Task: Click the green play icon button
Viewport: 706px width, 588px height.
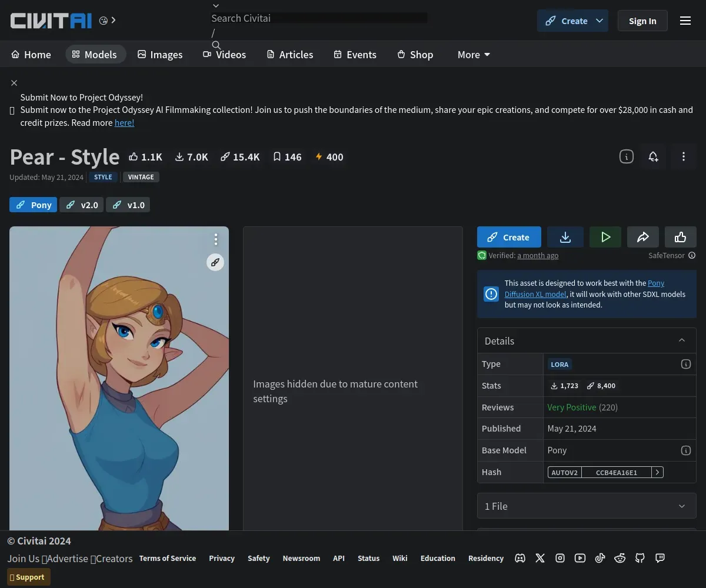Action: (x=605, y=237)
